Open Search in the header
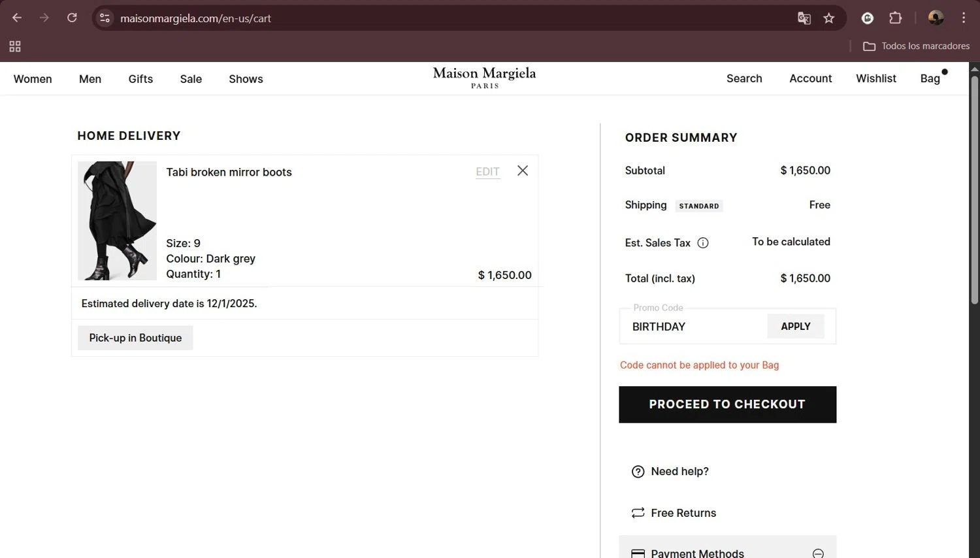 pyautogui.click(x=744, y=78)
